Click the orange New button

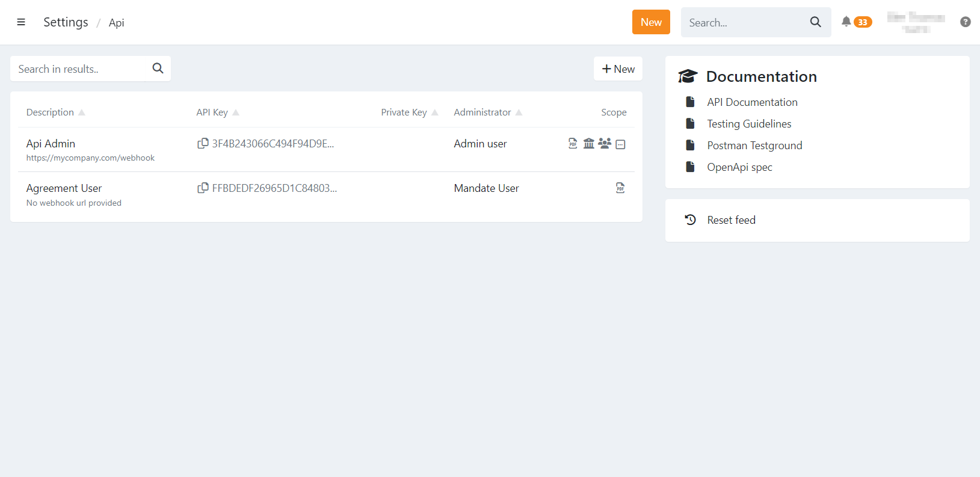pyautogui.click(x=651, y=22)
